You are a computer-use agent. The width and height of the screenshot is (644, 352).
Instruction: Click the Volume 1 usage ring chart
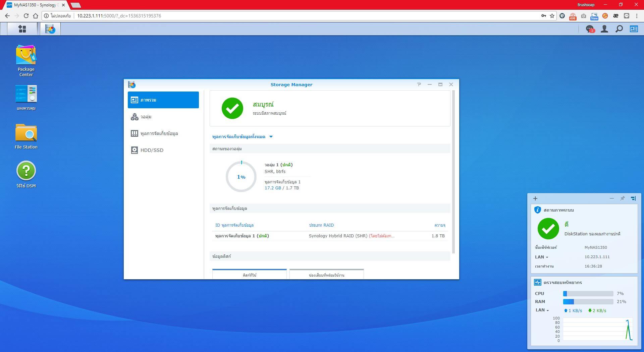(x=241, y=177)
